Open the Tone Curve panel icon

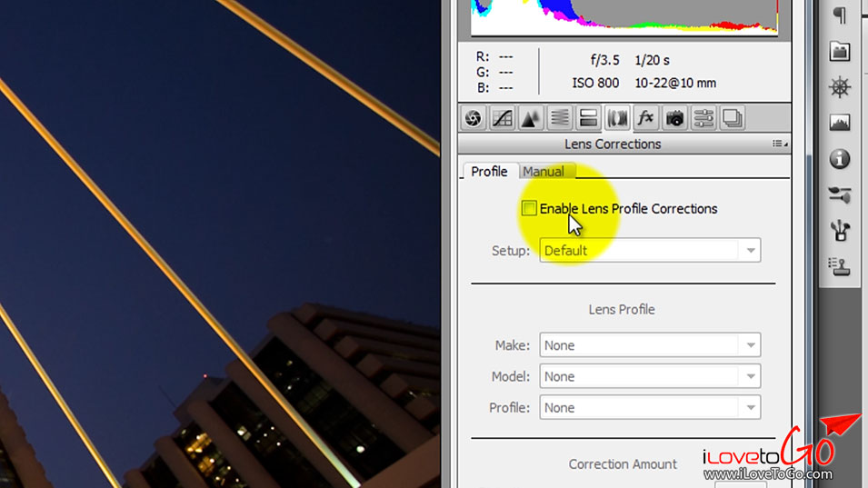pos(502,118)
